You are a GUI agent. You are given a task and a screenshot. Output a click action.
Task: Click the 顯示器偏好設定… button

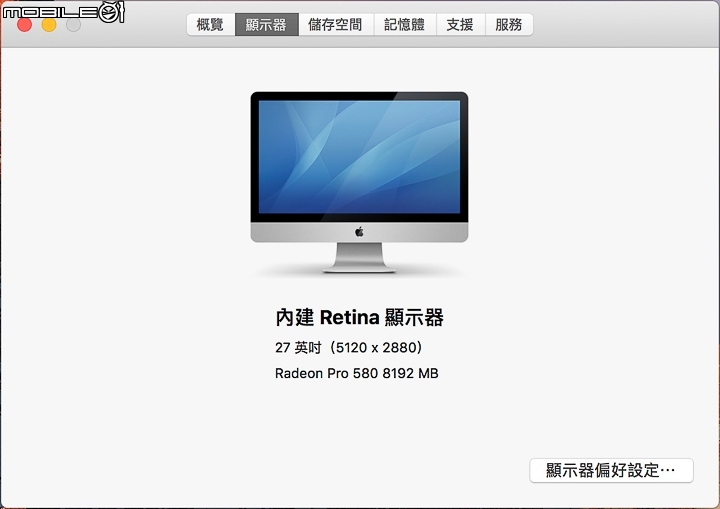pyautogui.click(x=611, y=470)
